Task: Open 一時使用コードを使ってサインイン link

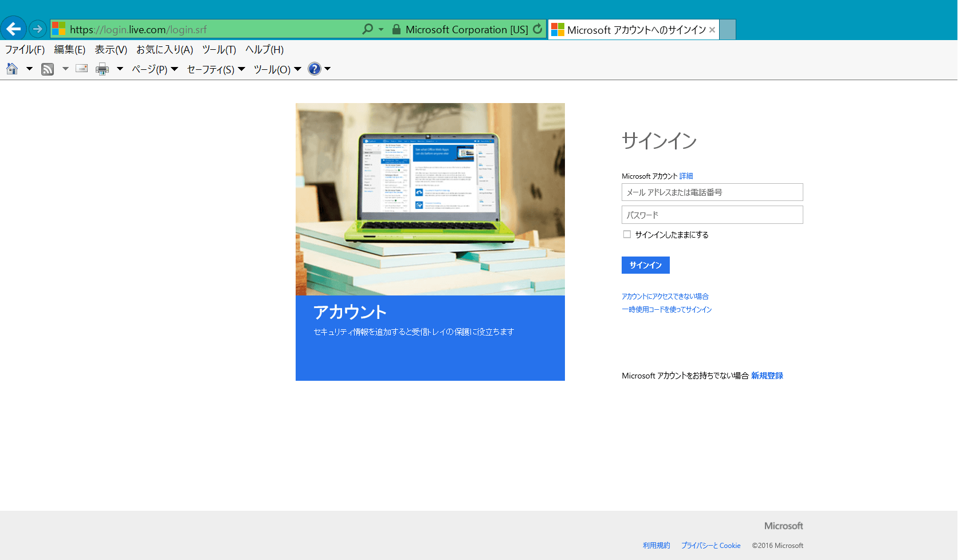Action: (667, 310)
